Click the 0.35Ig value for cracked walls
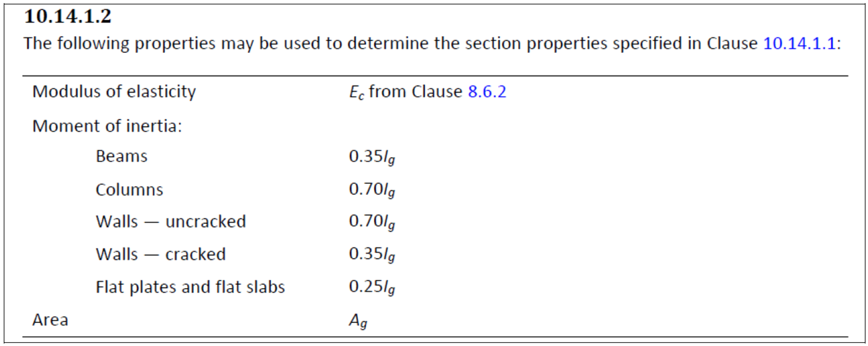868x346 pixels. [x=372, y=255]
